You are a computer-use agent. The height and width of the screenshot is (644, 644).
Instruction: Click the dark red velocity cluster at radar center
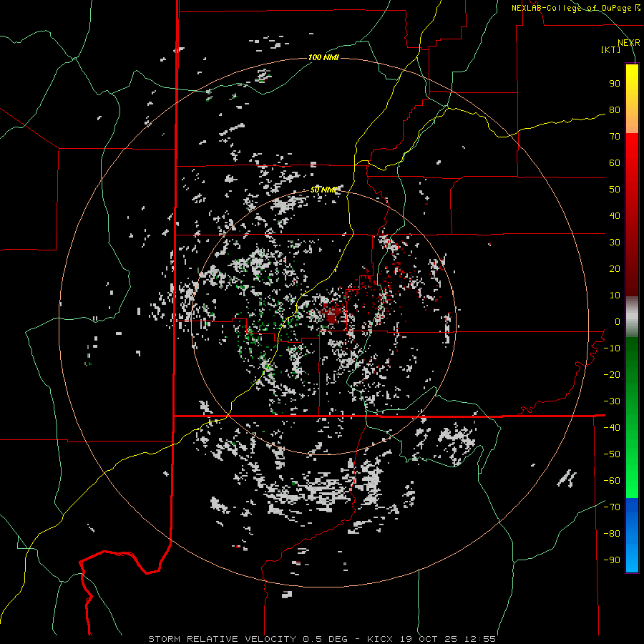pyautogui.click(x=332, y=314)
